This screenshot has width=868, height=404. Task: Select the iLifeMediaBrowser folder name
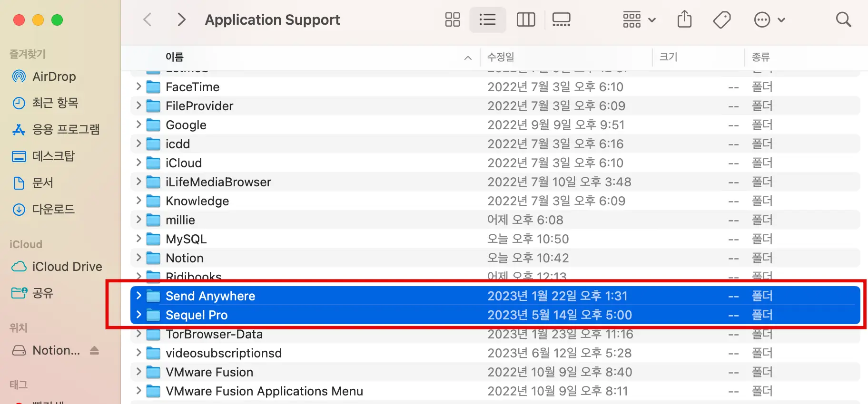pyautogui.click(x=218, y=182)
